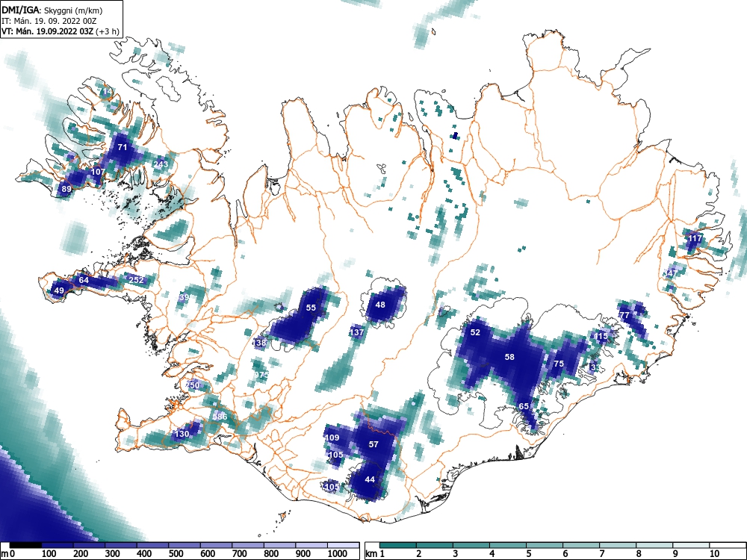Click the visibility value 89
The height and width of the screenshot is (560, 747).
[x=66, y=189]
